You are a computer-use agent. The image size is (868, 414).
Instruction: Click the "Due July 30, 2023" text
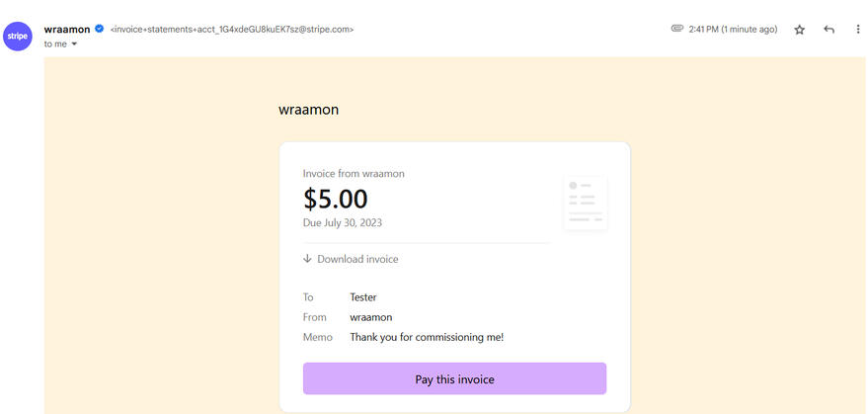coord(343,222)
